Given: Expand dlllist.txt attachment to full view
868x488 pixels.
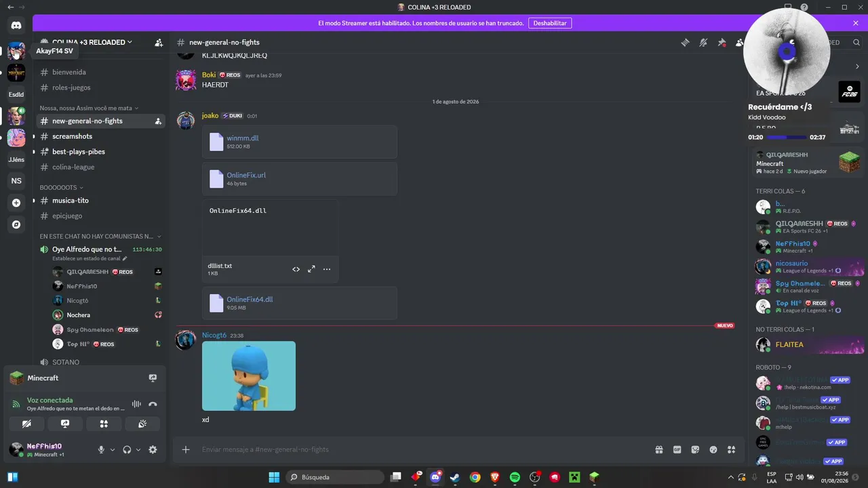Looking at the screenshot, I should tap(311, 269).
